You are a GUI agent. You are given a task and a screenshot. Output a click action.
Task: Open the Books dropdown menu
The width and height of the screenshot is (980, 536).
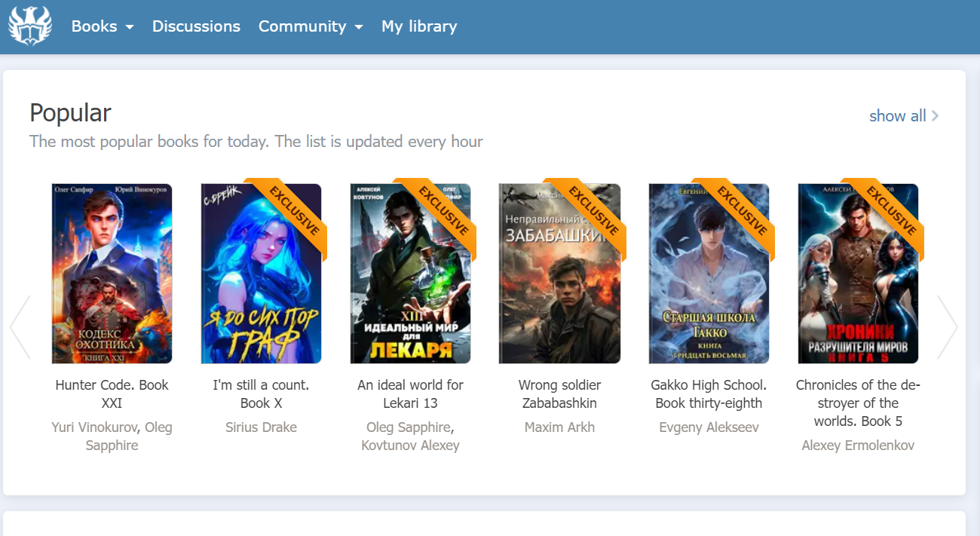pos(103,26)
